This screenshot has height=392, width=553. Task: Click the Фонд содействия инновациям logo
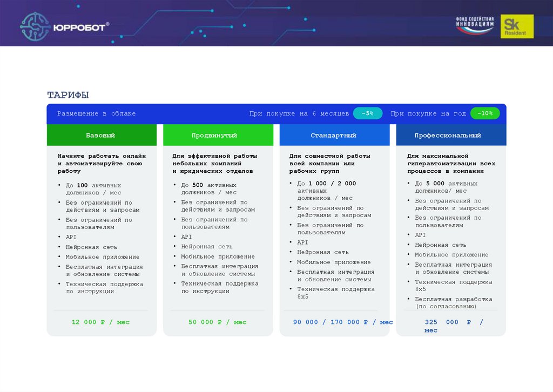pyautogui.click(x=475, y=25)
